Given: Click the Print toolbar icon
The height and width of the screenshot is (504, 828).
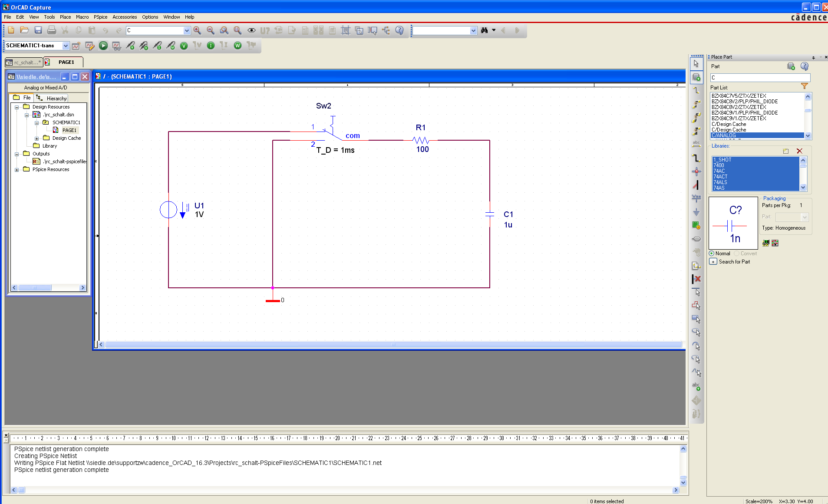Looking at the screenshot, I should 52,30.
